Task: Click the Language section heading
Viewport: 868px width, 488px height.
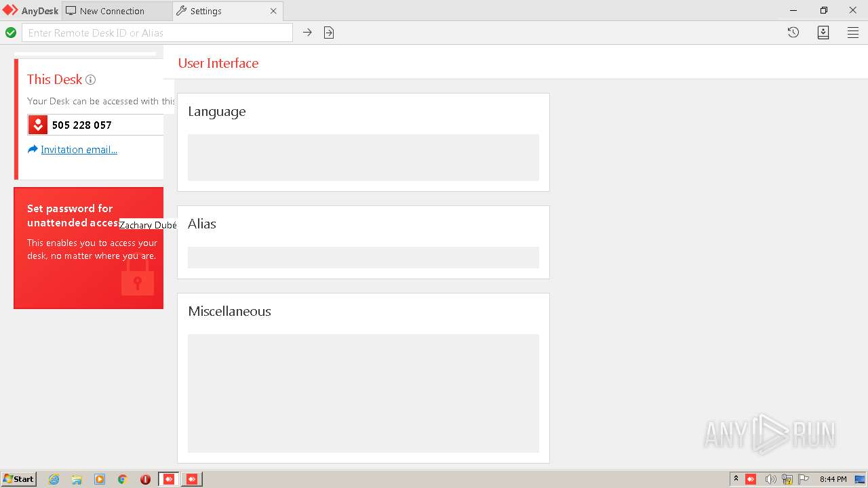Action: 217,112
